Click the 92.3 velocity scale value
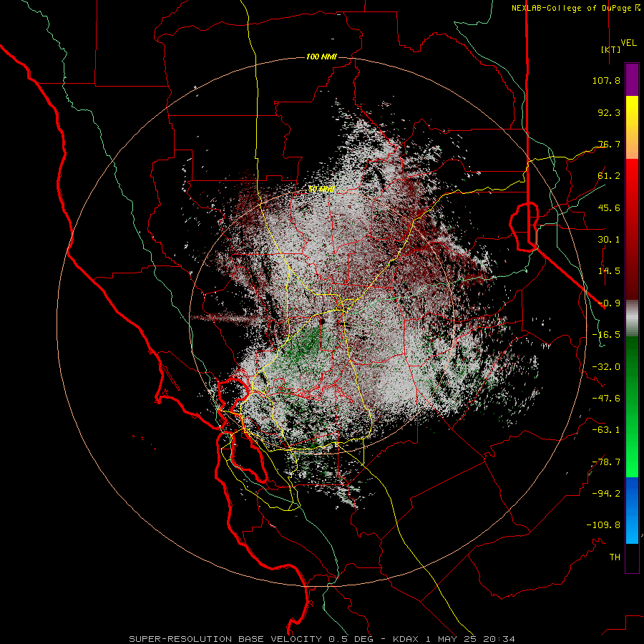Image resolution: width=644 pixels, height=644 pixels. click(x=609, y=112)
